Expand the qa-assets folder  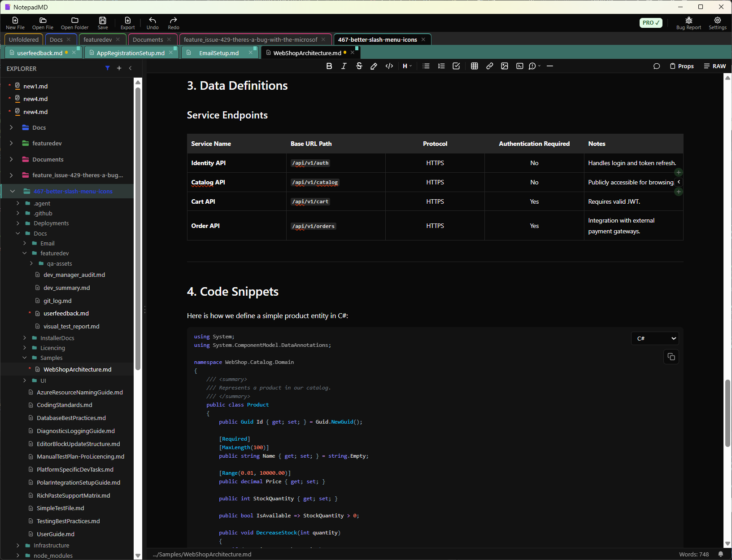(x=31, y=263)
